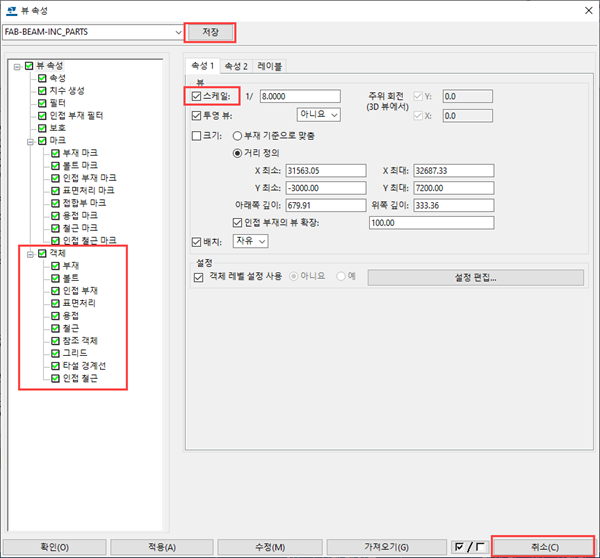The image size is (600, 558).
Task: Click the 설정 편집 button
Action: click(x=475, y=277)
